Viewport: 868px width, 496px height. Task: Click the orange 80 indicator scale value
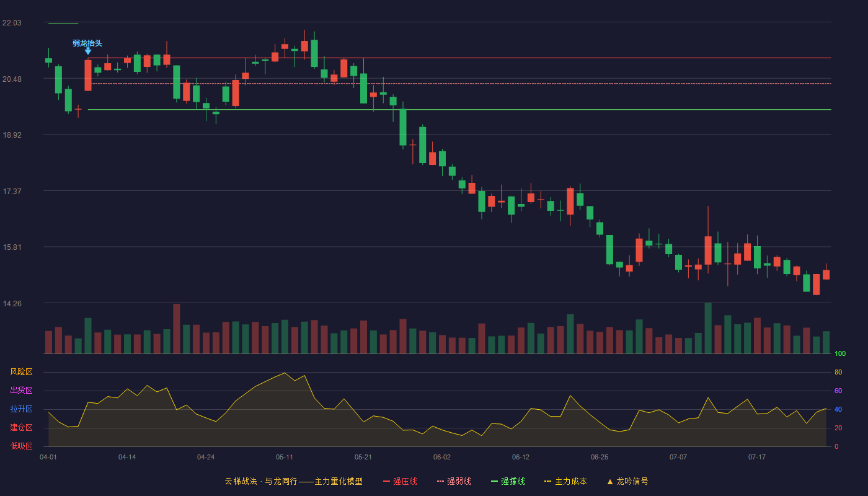tap(838, 373)
